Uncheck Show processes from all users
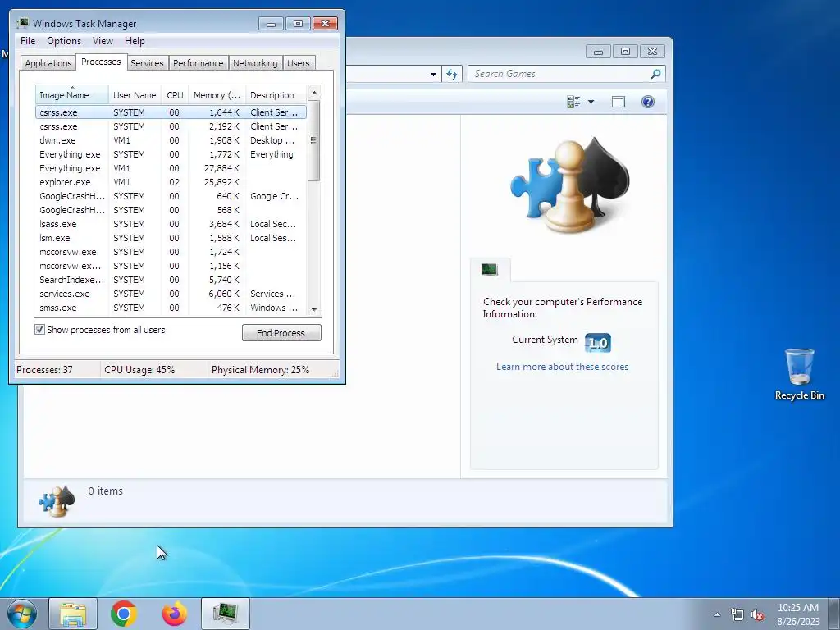Viewport: 840px width, 630px height. click(x=39, y=330)
